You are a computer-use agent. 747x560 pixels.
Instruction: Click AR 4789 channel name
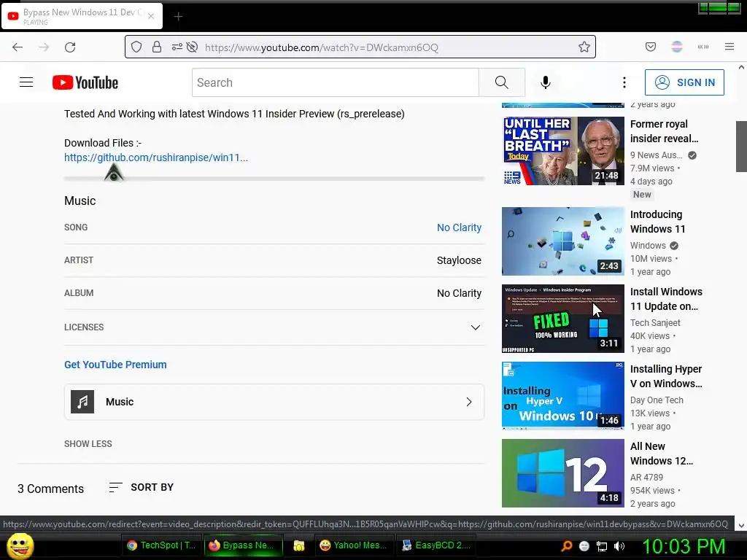(x=646, y=478)
